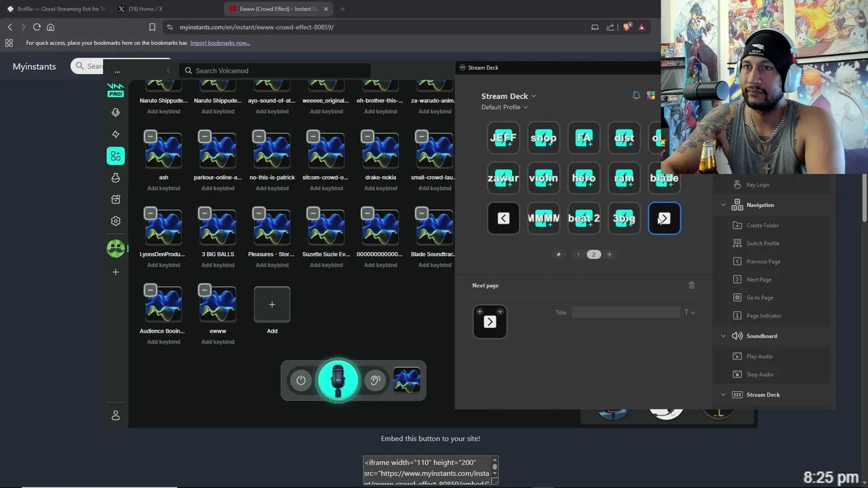Click Stream Deck pin page icon
This screenshot has width=868, height=488.
(559, 254)
